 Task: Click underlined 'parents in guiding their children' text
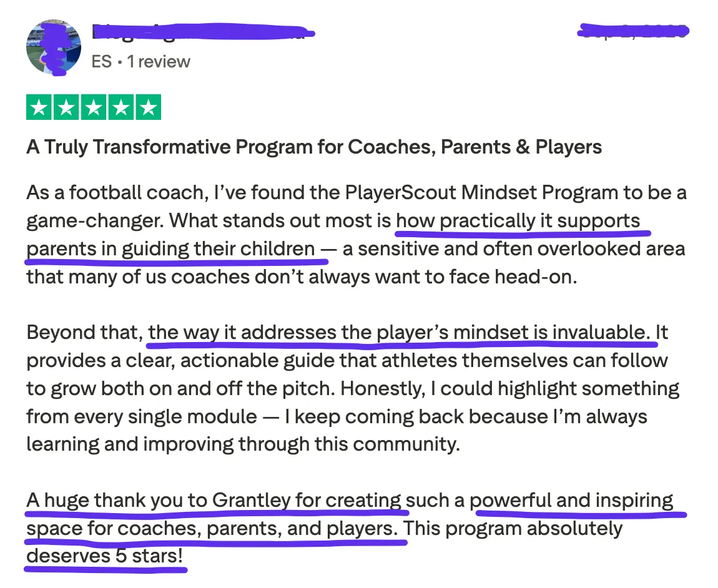click(170, 248)
